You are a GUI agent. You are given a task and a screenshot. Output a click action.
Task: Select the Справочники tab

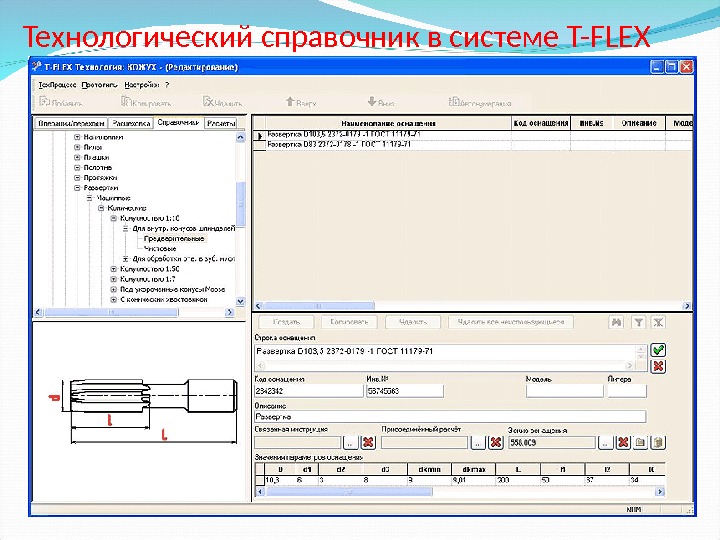click(x=178, y=123)
